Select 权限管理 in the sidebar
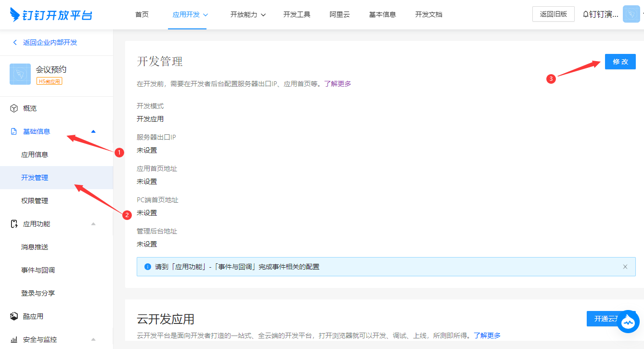Image resolution: width=644 pixels, height=349 pixels. pyautogui.click(x=35, y=201)
